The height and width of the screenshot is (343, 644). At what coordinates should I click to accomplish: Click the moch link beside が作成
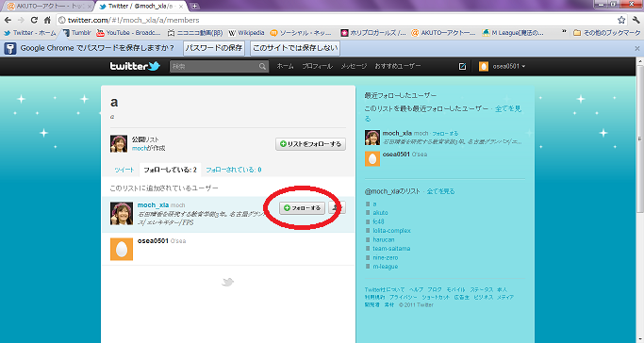coord(140,148)
